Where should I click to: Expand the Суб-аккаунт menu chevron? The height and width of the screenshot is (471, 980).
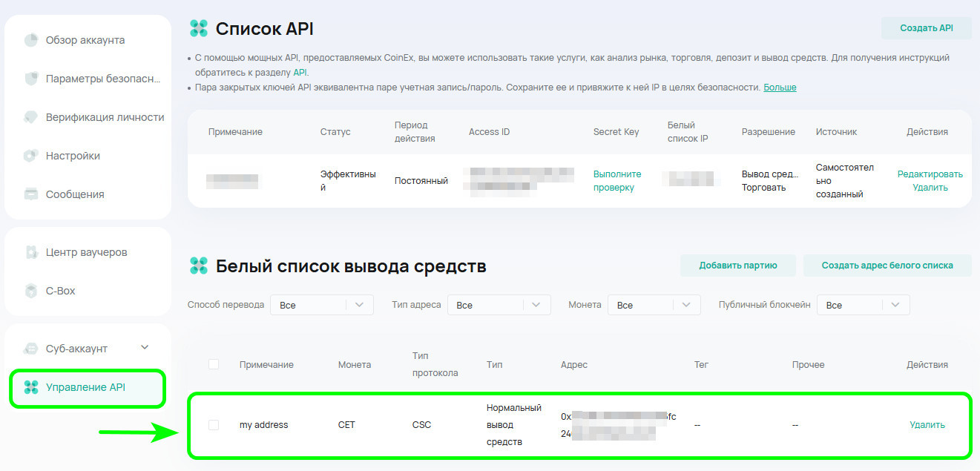click(145, 348)
